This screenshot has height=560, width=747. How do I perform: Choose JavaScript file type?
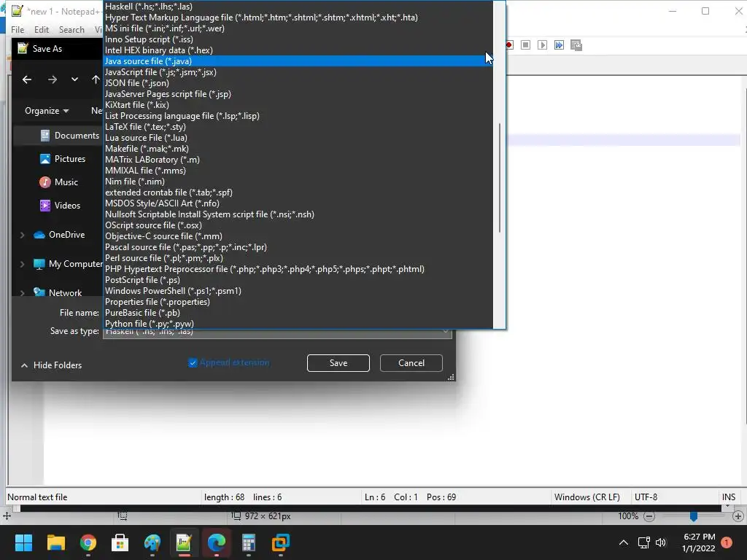coord(298,72)
